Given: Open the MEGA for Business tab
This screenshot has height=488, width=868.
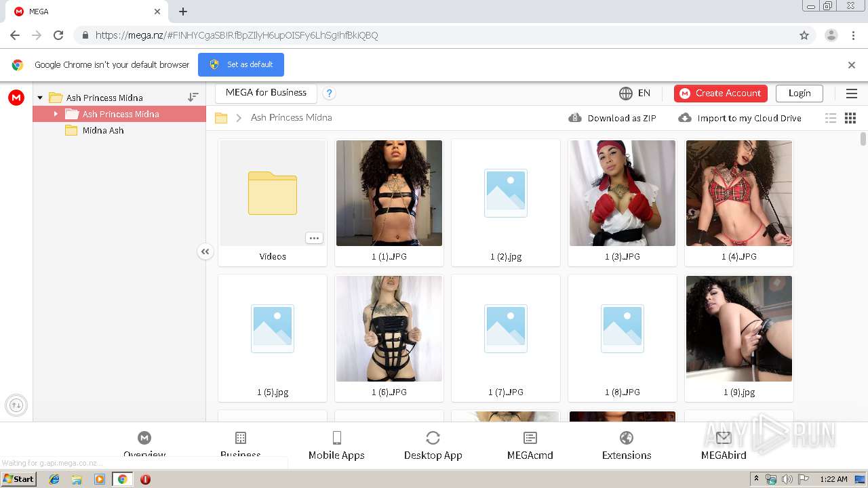Looking at the screenshot, I should coord(266,93).
